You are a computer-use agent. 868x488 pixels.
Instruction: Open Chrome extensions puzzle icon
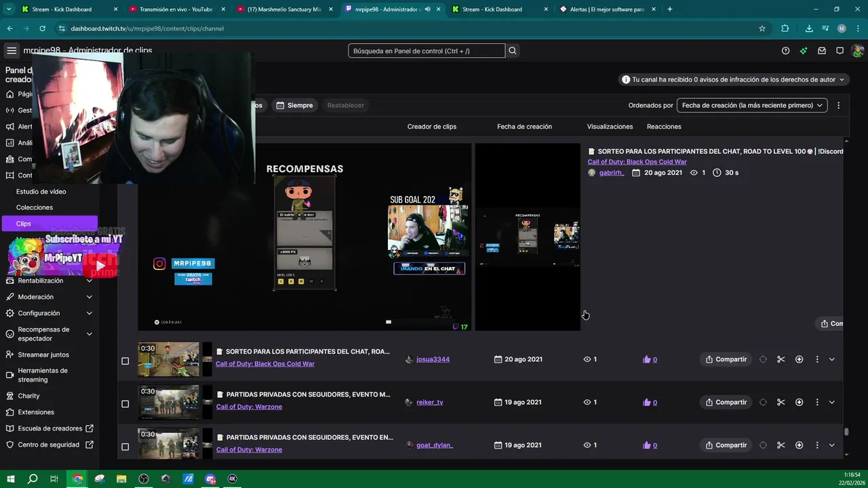click(785, 28)
